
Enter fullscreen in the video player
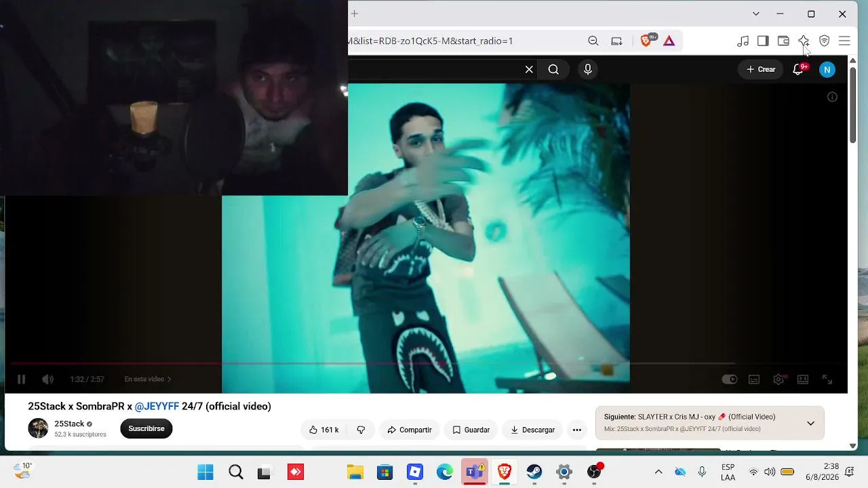(x=827, y=380)
